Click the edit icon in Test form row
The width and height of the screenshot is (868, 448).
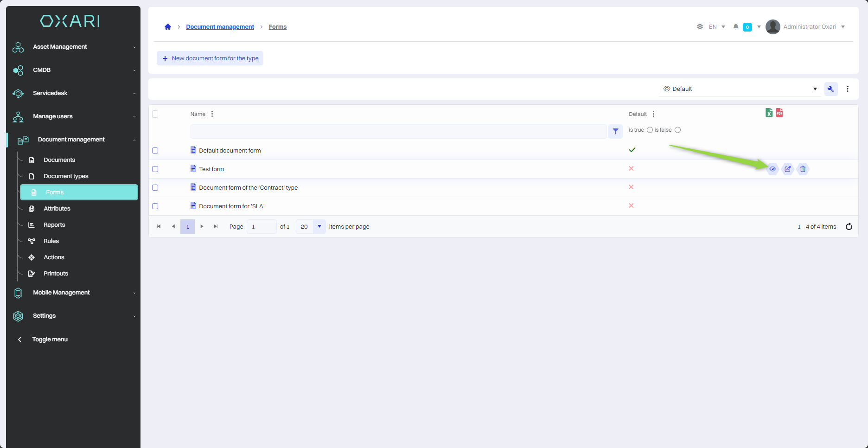788,169
